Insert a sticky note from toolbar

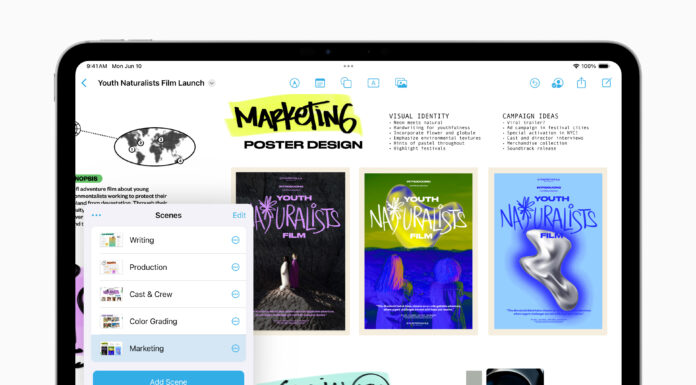pyautogui.click(x=320, y=83)
